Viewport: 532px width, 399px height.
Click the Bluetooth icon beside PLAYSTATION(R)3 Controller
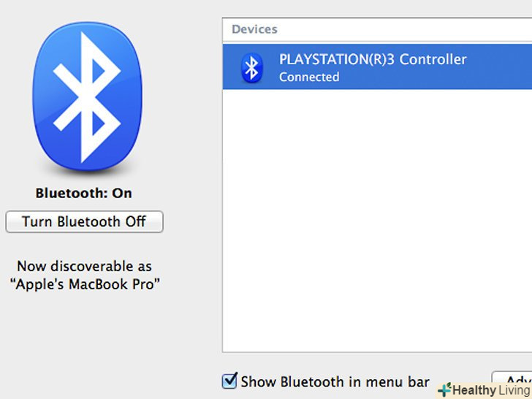[251, 68]
